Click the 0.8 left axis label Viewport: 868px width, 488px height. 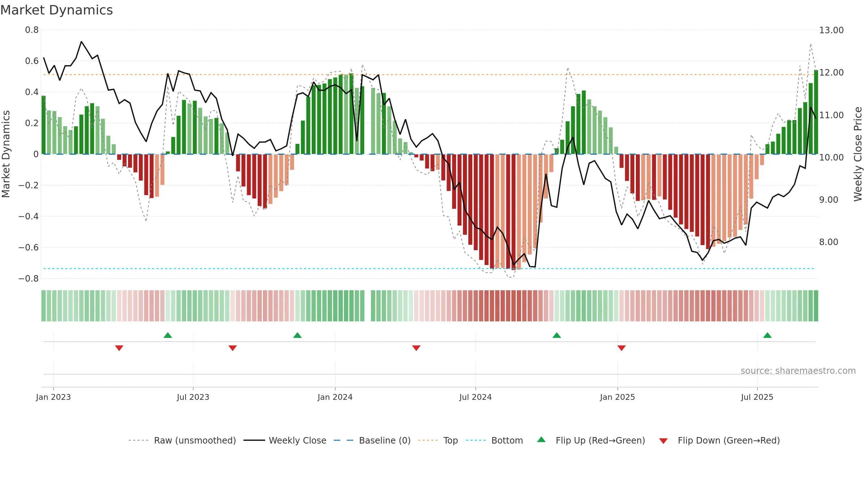click(x=32, y=30)
